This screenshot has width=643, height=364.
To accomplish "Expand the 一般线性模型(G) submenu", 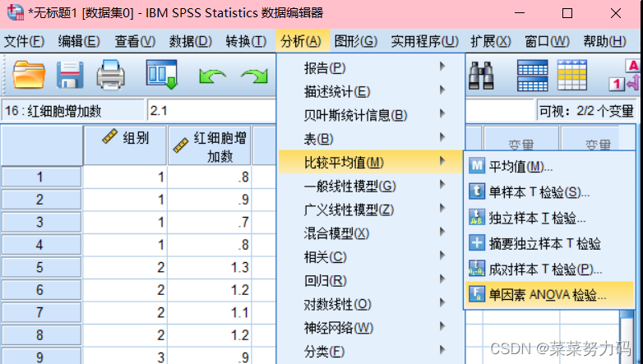I will 349,186.
